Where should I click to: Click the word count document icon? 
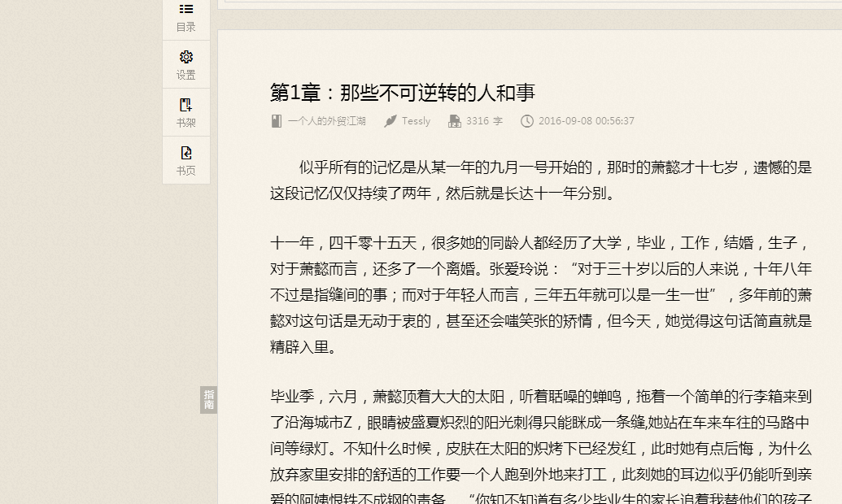(x=454, y=121)
